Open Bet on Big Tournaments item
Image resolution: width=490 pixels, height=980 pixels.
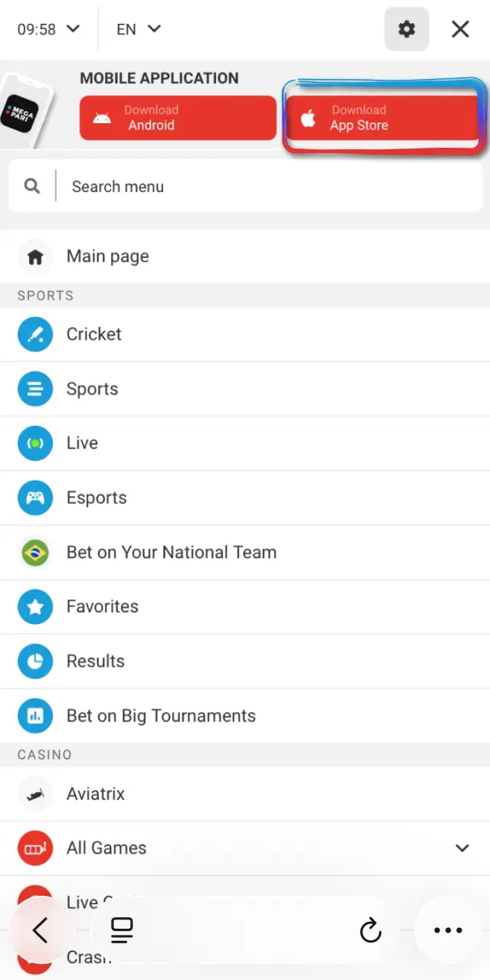[x=245, y=716]
